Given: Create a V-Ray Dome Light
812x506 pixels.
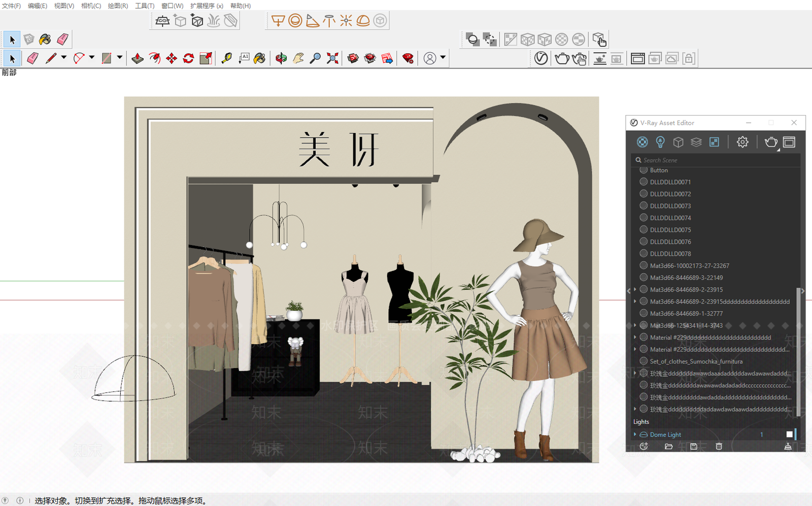Looking at the screenshot, I should click(x=363, y=21).
